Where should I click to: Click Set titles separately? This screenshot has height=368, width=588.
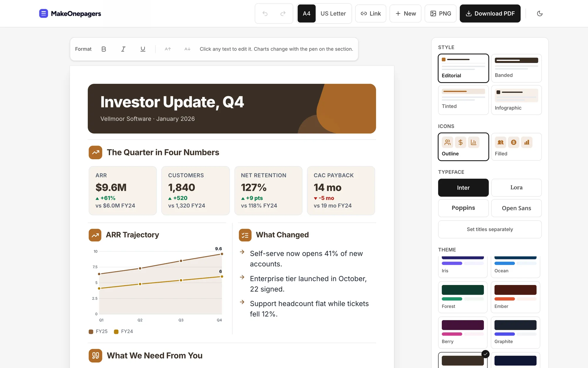490,229
